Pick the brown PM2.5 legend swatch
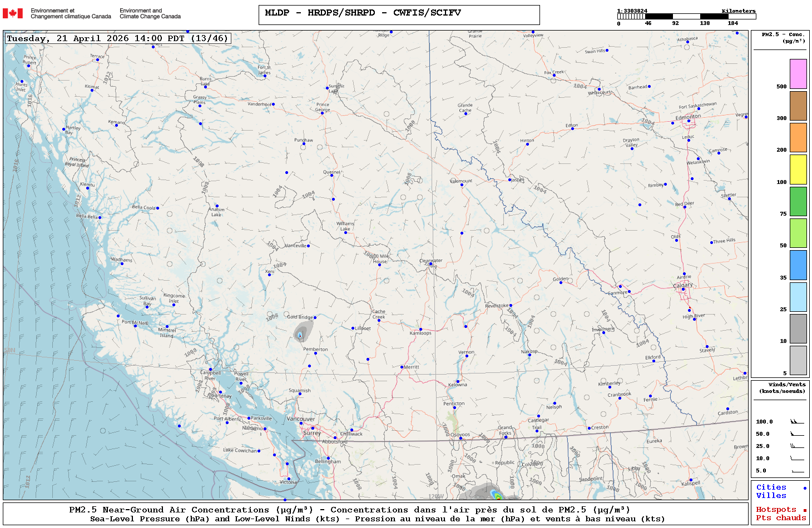The width and height of the screenshot is (812, 528). pyautogui.click(x=798, y=106)
